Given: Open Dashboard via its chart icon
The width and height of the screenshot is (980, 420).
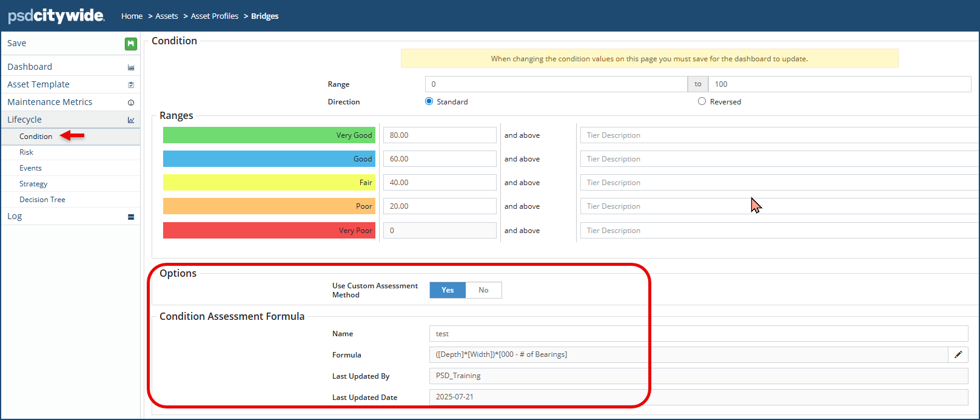Looking at the screenshot, I should point(130,67).
